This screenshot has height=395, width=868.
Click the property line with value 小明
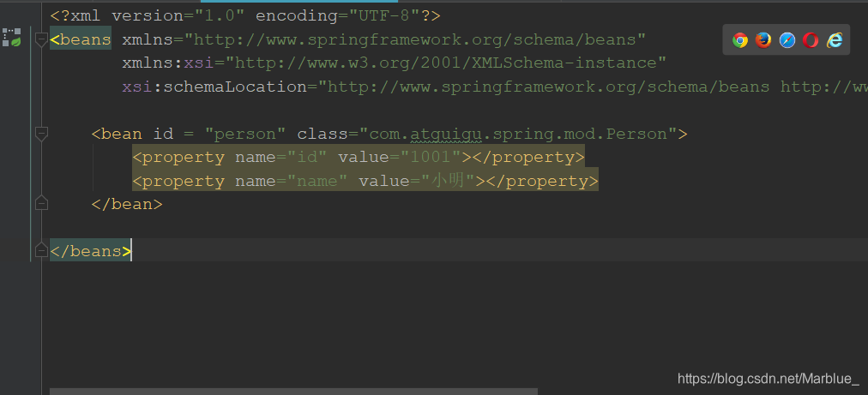coord(365,182)
